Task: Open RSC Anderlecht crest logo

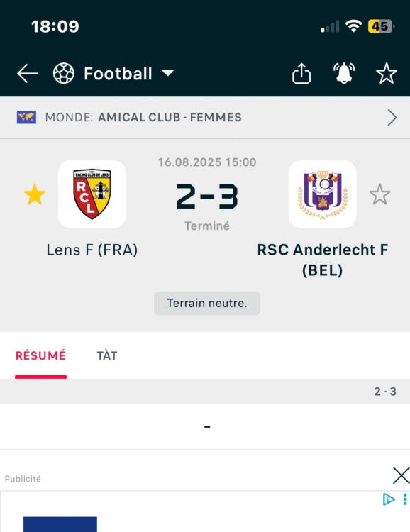Action: click(323, 194)
